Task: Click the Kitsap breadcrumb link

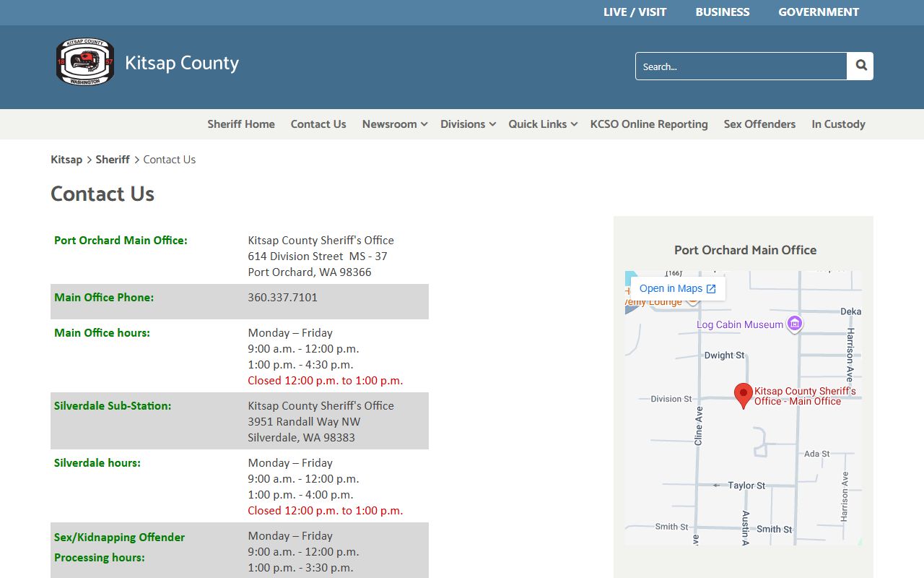Action: [66, 160]
